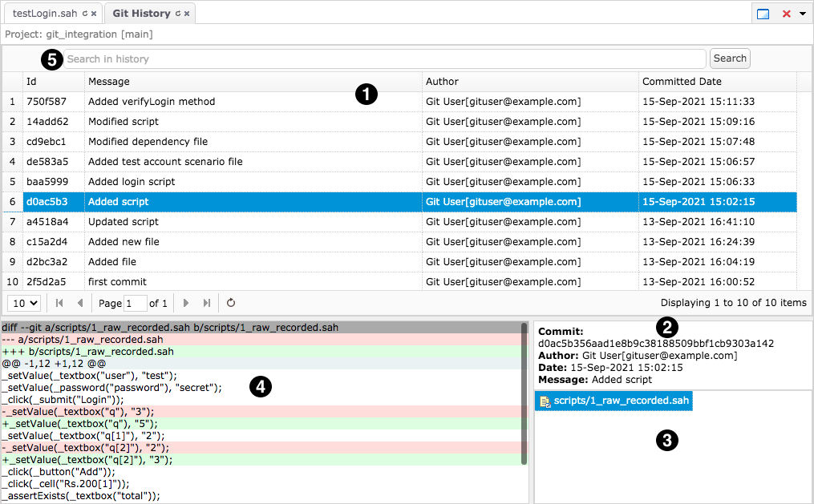Click the maximize panel icon at top right

click(x=763, y=14)
